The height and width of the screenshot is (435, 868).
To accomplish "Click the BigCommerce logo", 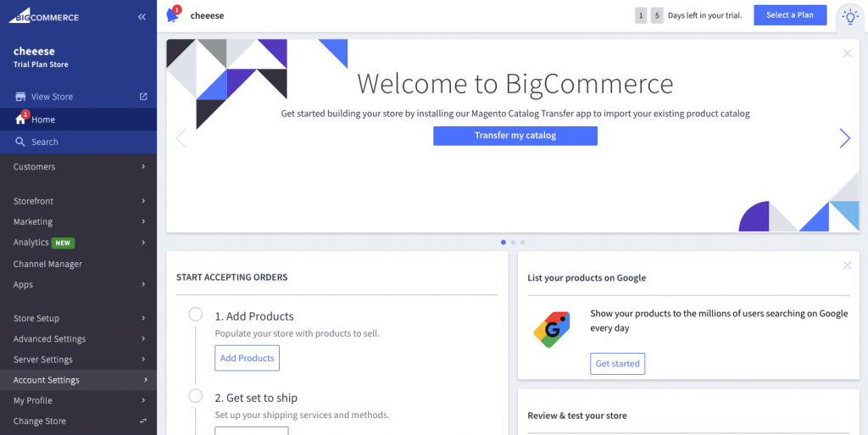I will 45,17.
